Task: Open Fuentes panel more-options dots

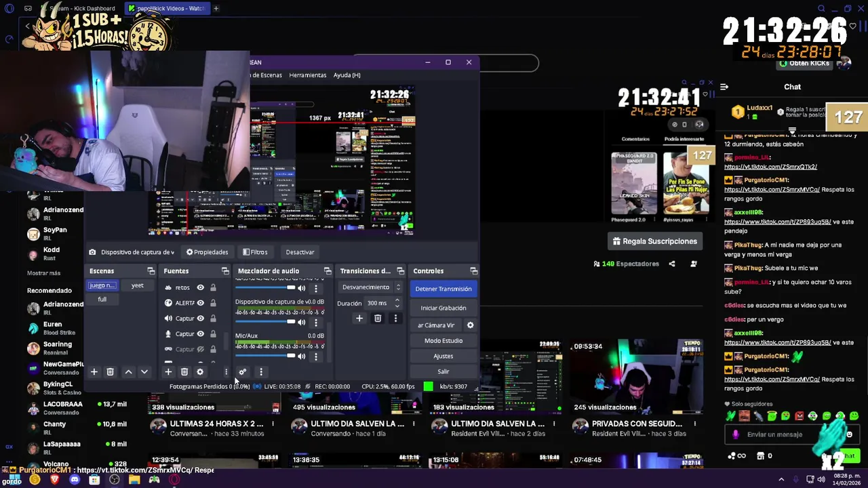Action: tap(226, 371)
